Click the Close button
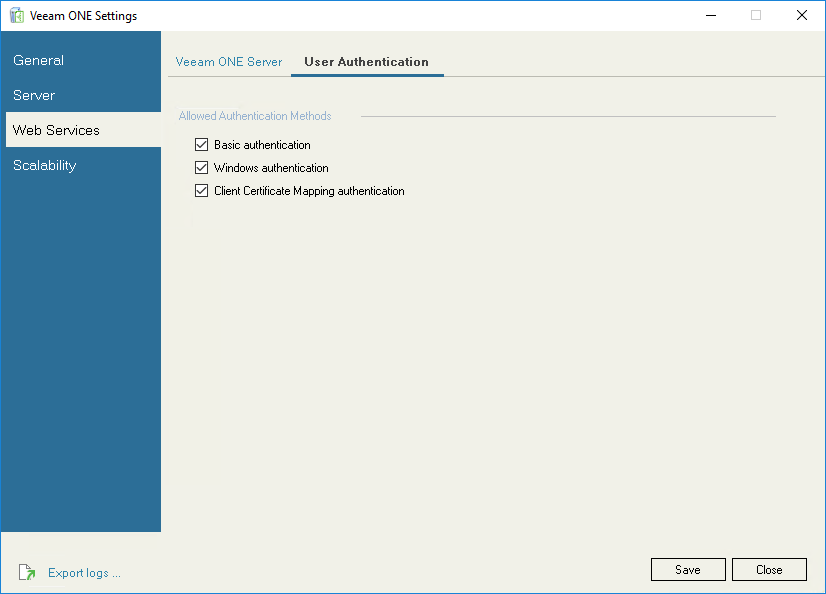 click(769, 570)
